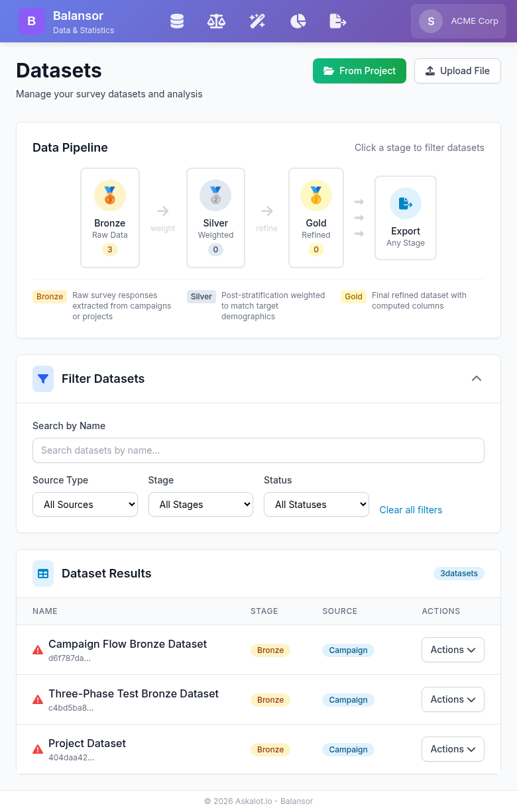The image size is (517, 812).
Task: Collapse the Filter Datasets panel
Action: (x=477, y=378)
